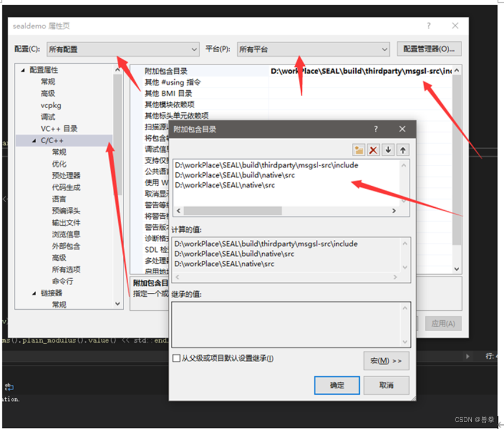Open the 平台 dropdown (所有平台)
Screen dimensions: 504x429
tap(313, 49)
